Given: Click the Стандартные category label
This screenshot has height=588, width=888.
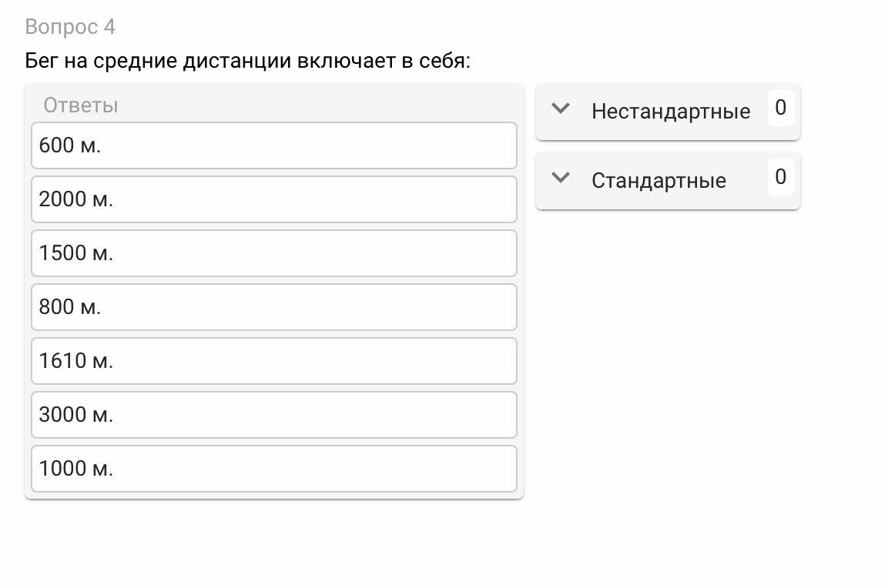Looking at the screenshot, I should [658, 181].
